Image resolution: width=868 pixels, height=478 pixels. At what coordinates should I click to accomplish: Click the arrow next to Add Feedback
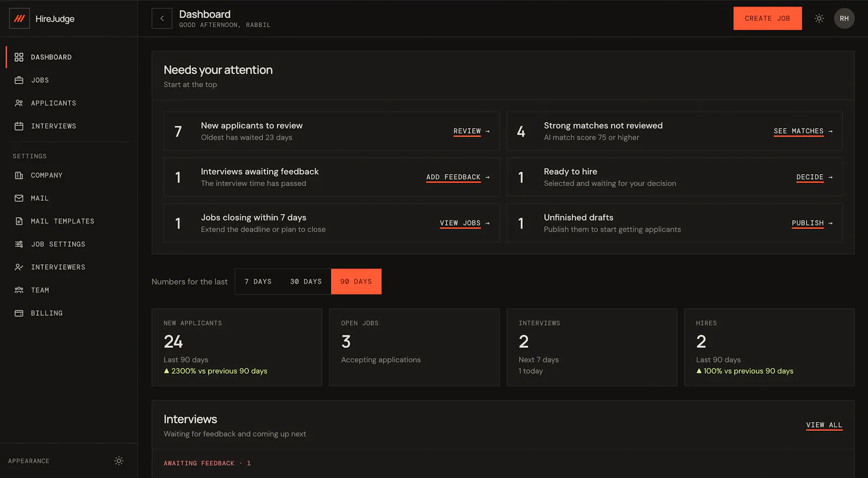[488, 177]
